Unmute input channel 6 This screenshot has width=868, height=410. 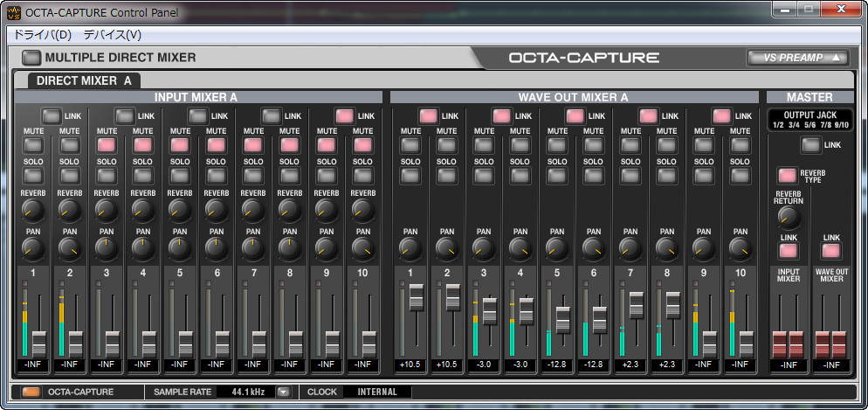217,145
